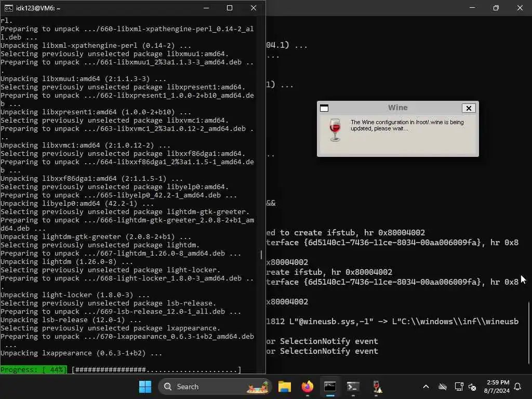Click the left terminal's scrollbar thumb
The image size is (532, 399).
point(261,255)
